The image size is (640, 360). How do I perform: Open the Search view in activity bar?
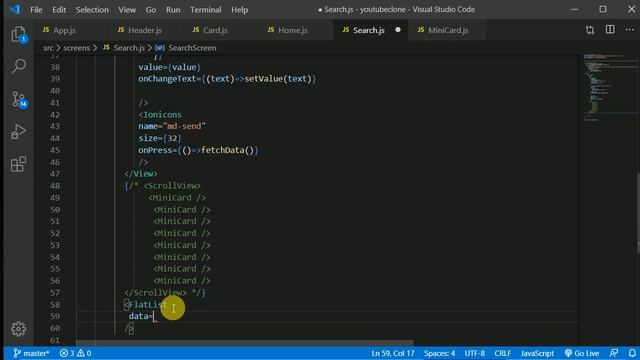(x=18, y=66)
